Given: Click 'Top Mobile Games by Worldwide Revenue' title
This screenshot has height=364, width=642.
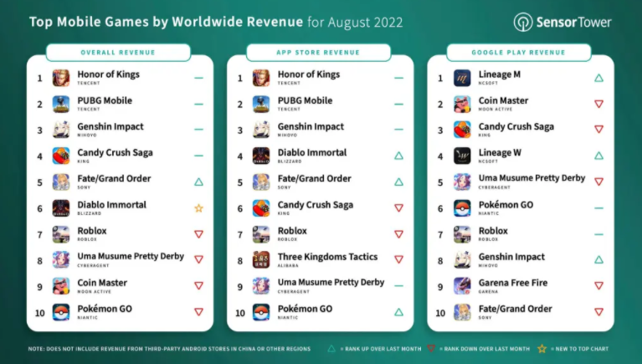Looking at the screenshot, I should point(167,22).
